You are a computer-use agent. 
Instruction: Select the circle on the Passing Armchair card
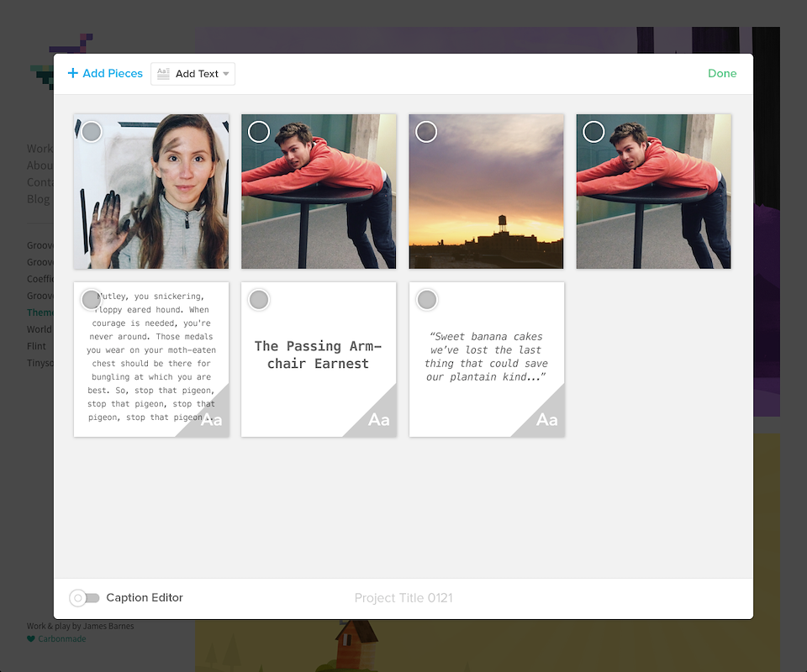(x=259, y=300)
